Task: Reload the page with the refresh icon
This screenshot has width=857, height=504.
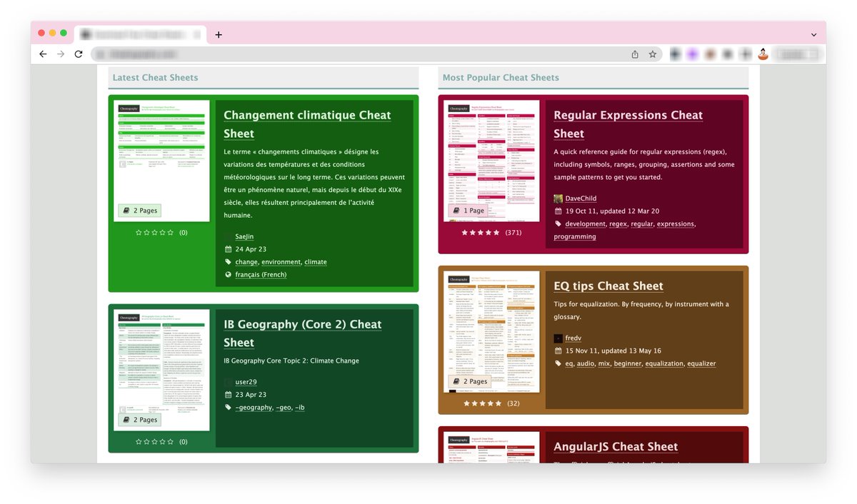Action: (x=79, y=54)
